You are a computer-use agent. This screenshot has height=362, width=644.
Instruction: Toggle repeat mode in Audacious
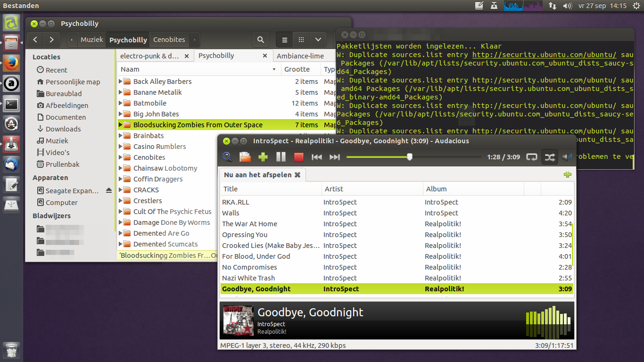click(x=532, y=157)
